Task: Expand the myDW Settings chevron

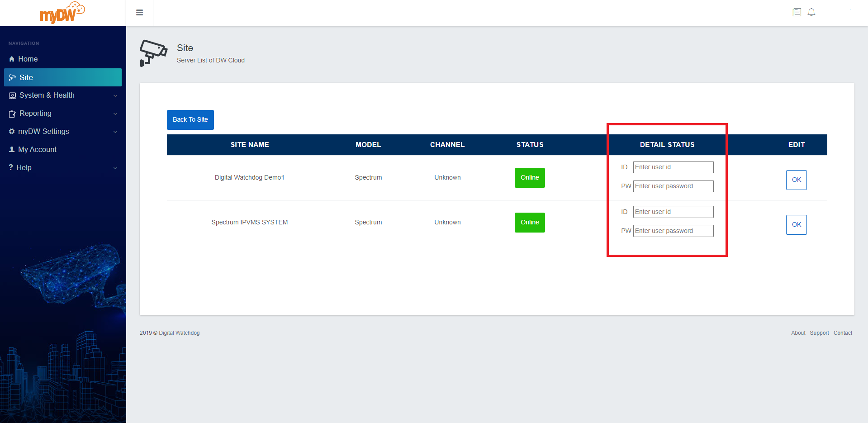Action: 115,132
